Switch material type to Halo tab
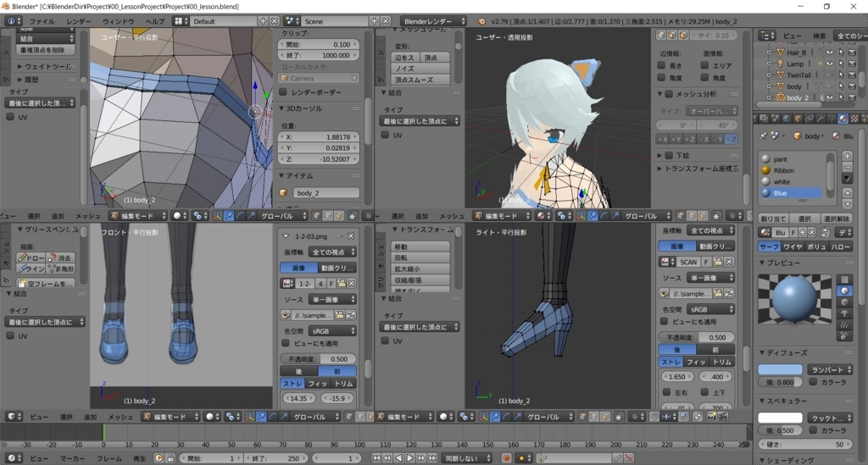868x465 pixels. (x=841, y=246)
